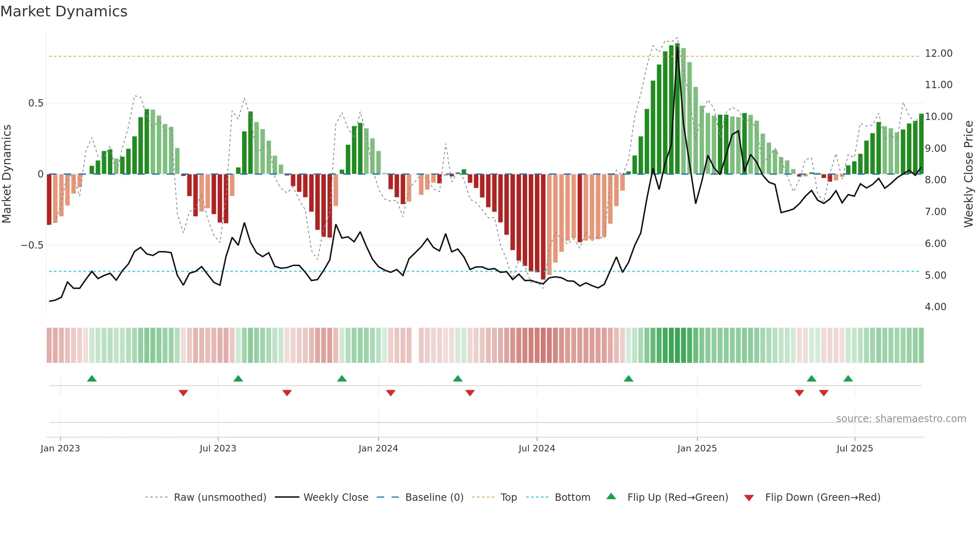Viewport: 980px width, 551px height.
Task: Toggle the Raw (unsmoothed) legend entry
Action: (205, 497)
